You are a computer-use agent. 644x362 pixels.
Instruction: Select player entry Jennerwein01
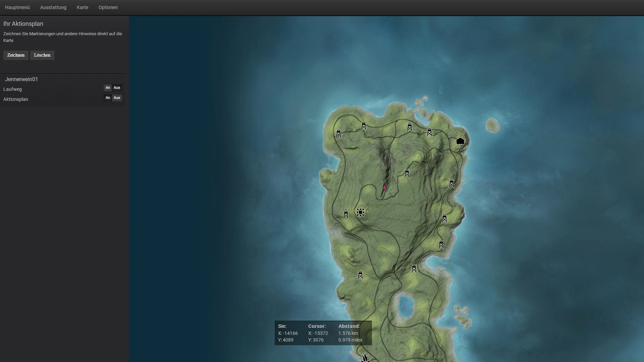(21, 79)
